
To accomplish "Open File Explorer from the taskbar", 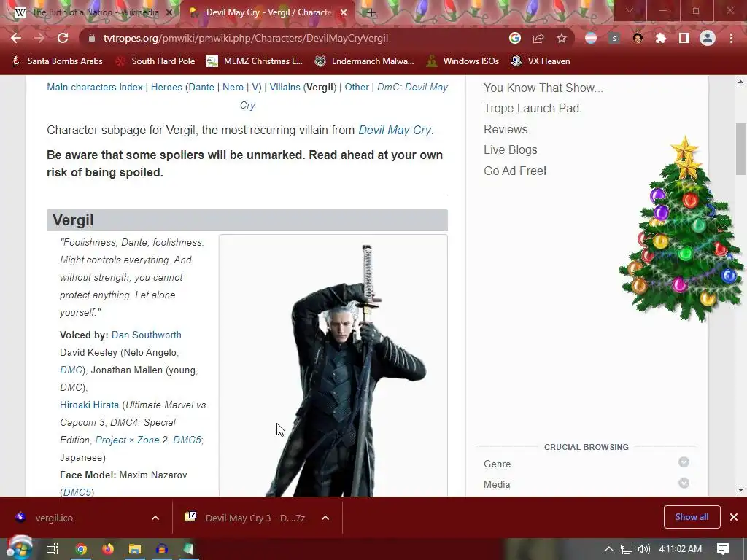I will coord(135,549).
